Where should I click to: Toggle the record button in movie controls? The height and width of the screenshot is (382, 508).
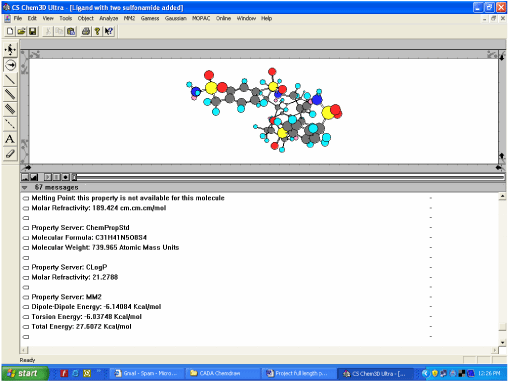tap(66, 177)
